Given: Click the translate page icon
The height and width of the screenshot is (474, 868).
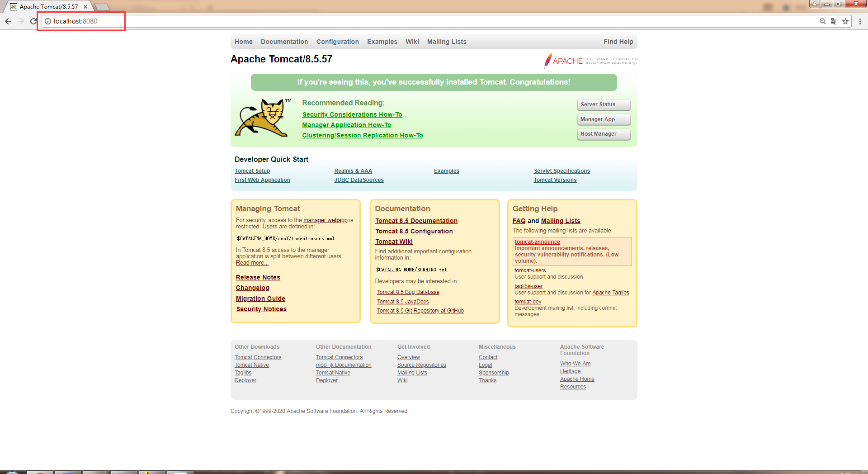Looking at the screenshot, I should 834,21.
